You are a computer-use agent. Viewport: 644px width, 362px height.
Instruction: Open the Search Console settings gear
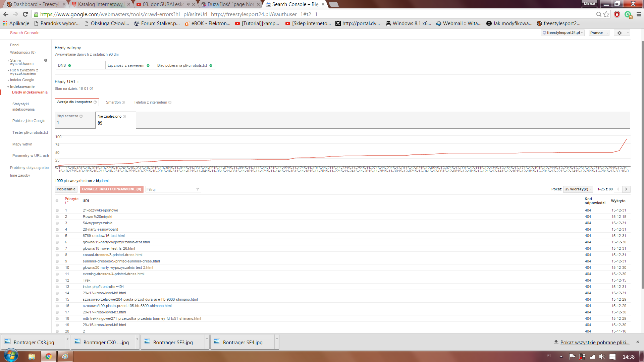tap(620, 33)
